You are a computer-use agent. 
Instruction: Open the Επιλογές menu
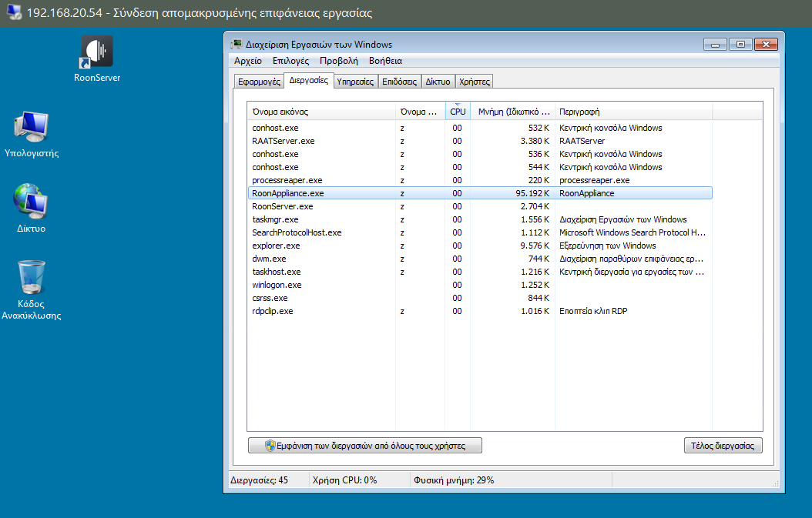click(x=290, y=61)
